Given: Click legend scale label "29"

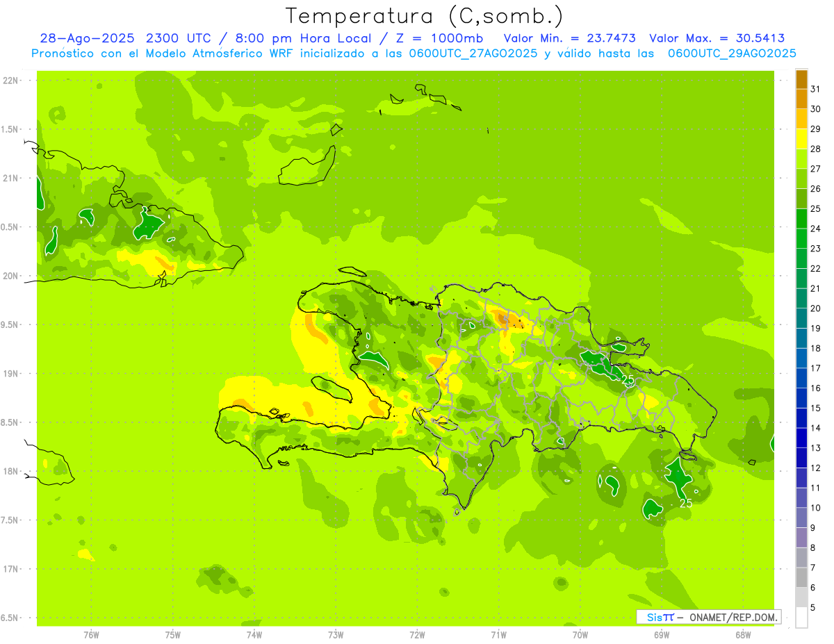Looking at the screenshot, I should point(815,129).
